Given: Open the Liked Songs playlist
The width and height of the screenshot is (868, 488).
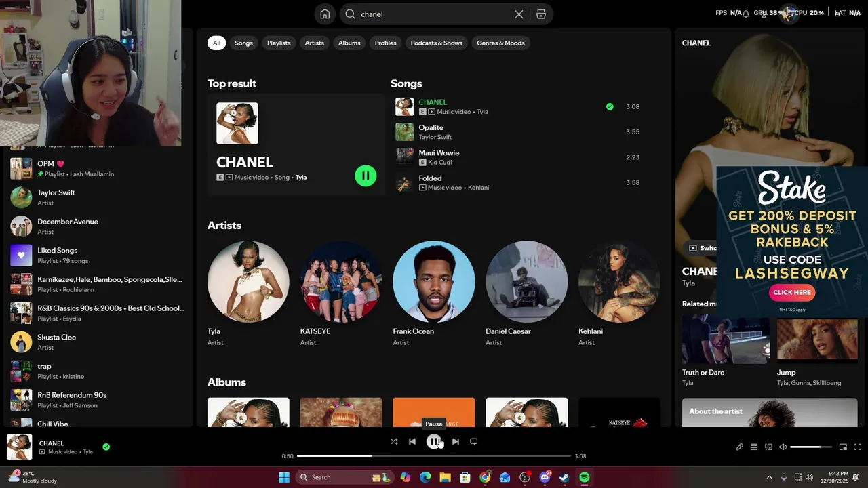Looking at the screenshot, I should pos(98,256).
